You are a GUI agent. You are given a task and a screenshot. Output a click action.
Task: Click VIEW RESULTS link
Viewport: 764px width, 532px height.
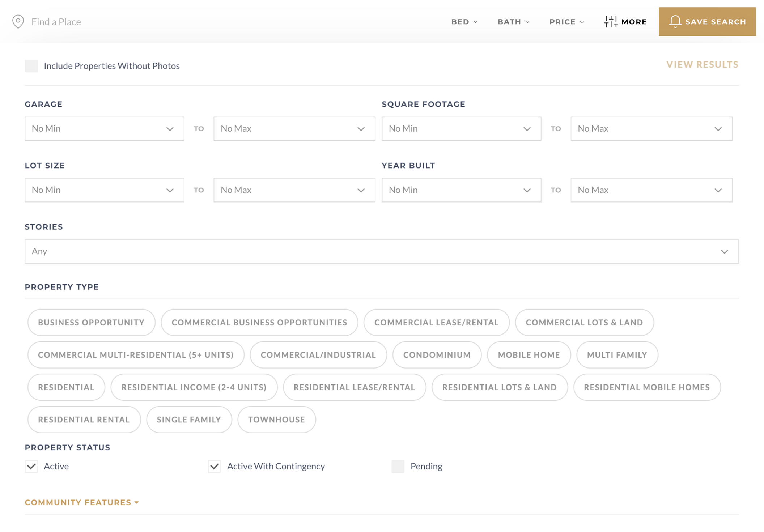tap(702, 65)
